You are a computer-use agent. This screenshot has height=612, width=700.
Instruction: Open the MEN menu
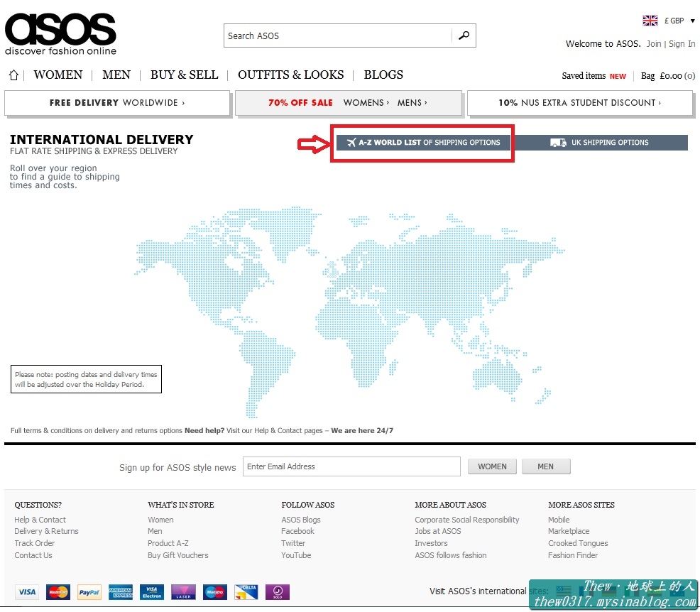tap(116, 75)
